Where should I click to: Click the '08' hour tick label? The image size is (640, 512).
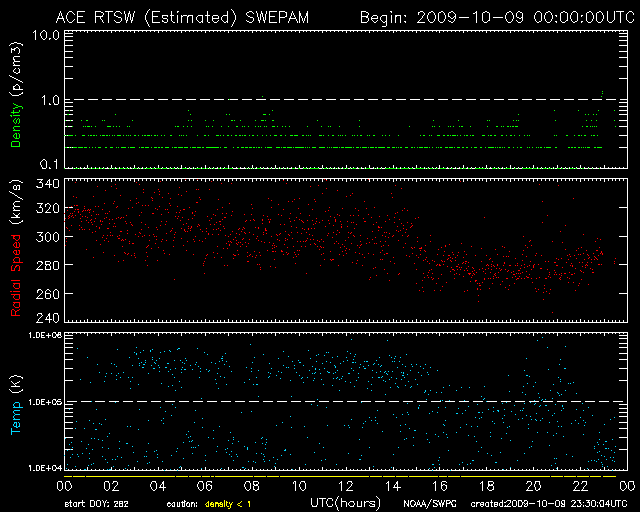point(252,486)
